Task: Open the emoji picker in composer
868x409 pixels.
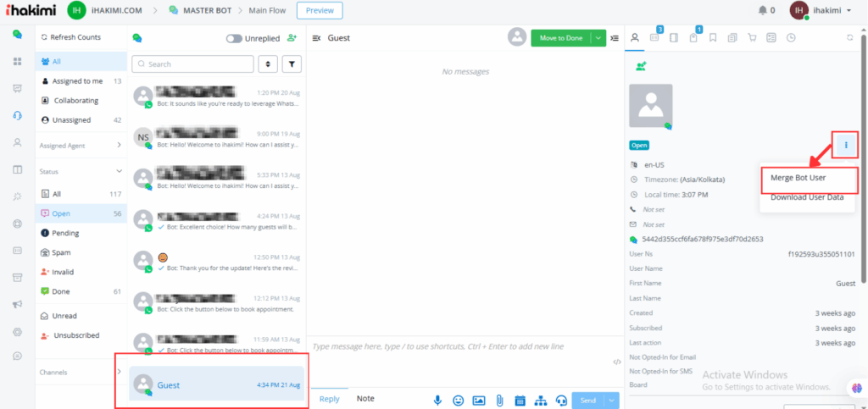Action: click(x=458, y=400)
